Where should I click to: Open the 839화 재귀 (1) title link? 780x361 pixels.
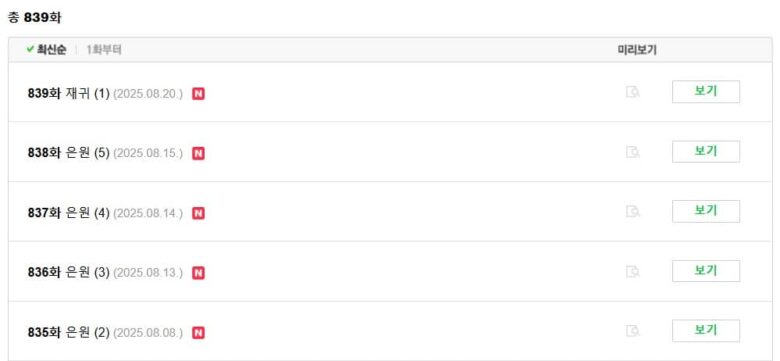click(x=69, y=93)
